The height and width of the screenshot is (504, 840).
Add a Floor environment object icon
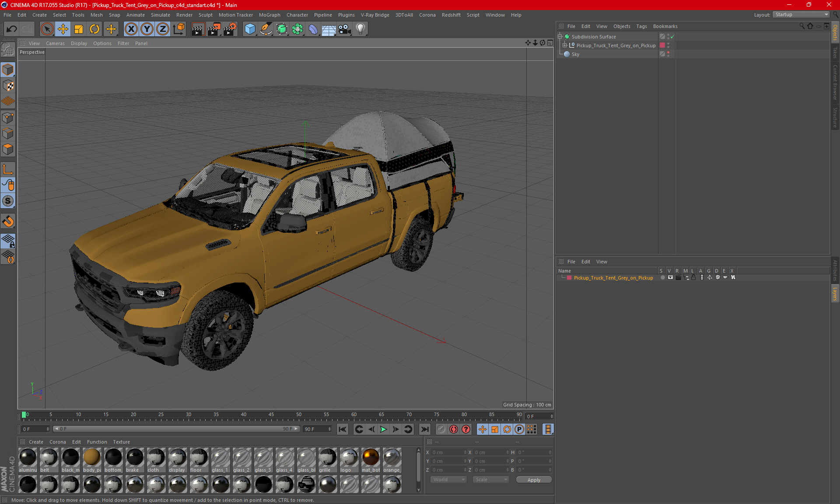click(x=329, y=29)
